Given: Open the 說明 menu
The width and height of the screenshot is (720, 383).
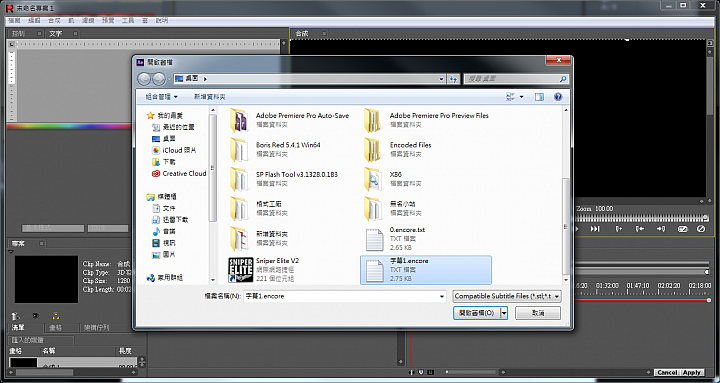Looking at the screenshot, I should pos(162,21).
